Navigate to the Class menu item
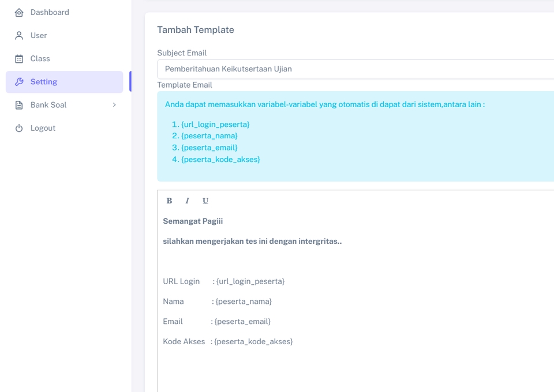 (40, 58)
